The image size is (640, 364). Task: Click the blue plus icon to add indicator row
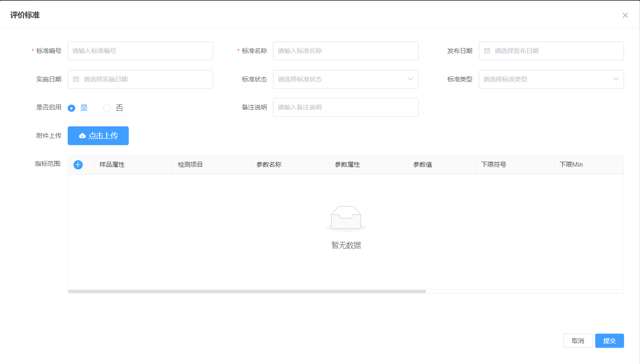[78, 165]
